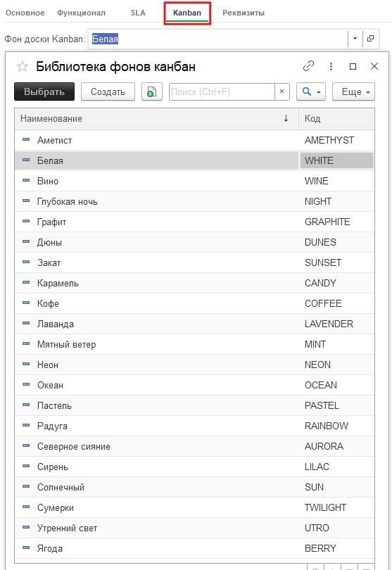Click the RAINBOW code cell
The height and width of the screenshot is (570, 392).
pos(336,425)
